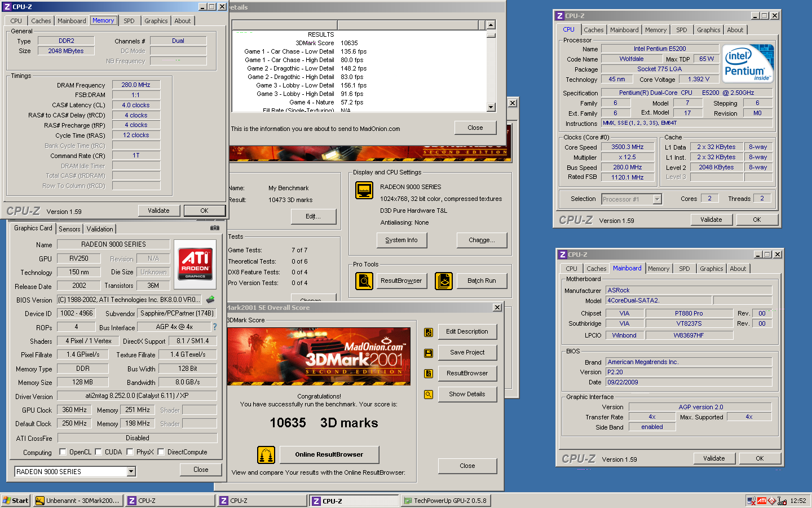Open Mainboard tab in processor CPU-Z window
The width and height of the screenshot is (812, 508).
click(x=624, y=30)
